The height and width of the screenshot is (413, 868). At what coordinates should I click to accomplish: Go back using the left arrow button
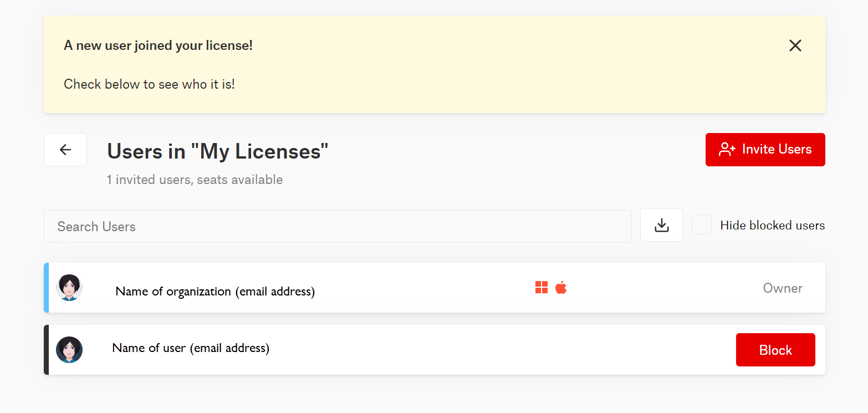pos(65,150)
